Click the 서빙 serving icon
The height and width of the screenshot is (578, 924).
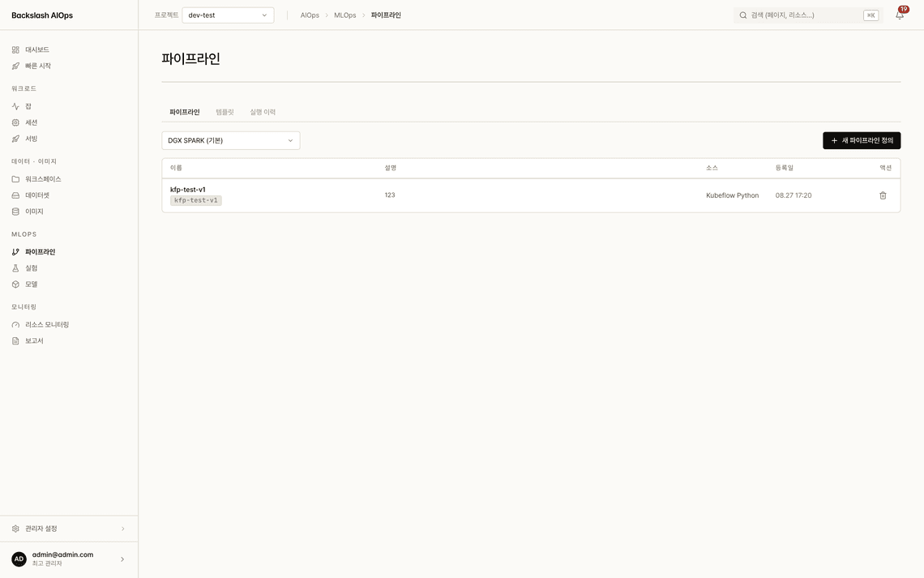point(15,139)
